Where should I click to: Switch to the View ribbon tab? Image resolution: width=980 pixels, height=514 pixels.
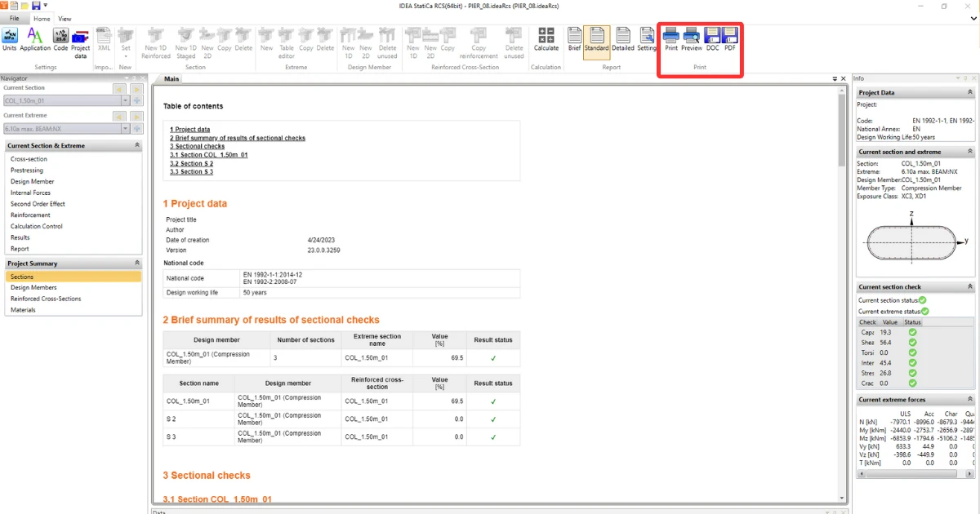coord(65,18)
